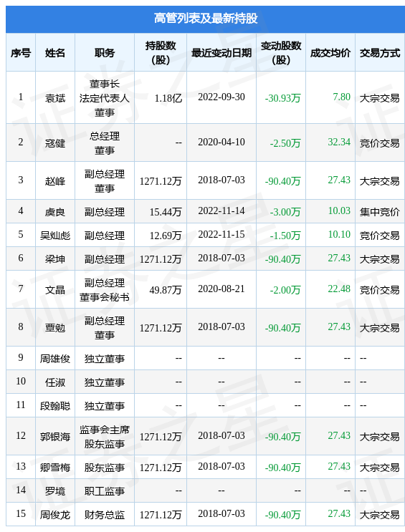Click the change value -2.50万

click(285, 143)
